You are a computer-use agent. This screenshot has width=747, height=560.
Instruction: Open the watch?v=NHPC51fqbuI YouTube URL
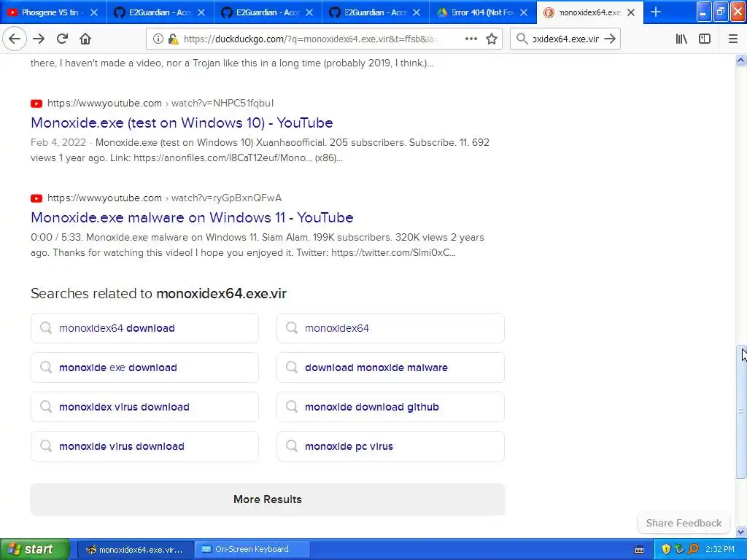[x=160, y=103]
